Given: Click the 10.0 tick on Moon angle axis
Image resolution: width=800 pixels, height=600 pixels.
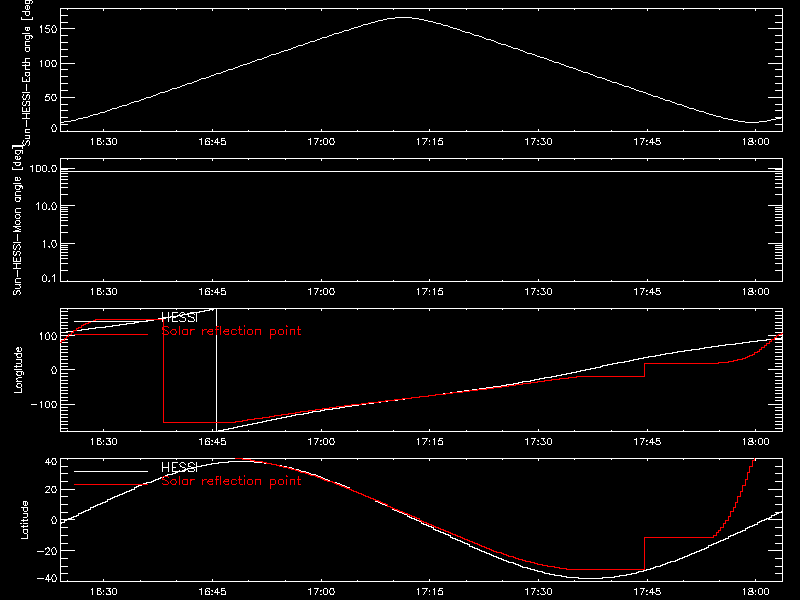Looking at the screenshot, I should [x=46, y=206].
